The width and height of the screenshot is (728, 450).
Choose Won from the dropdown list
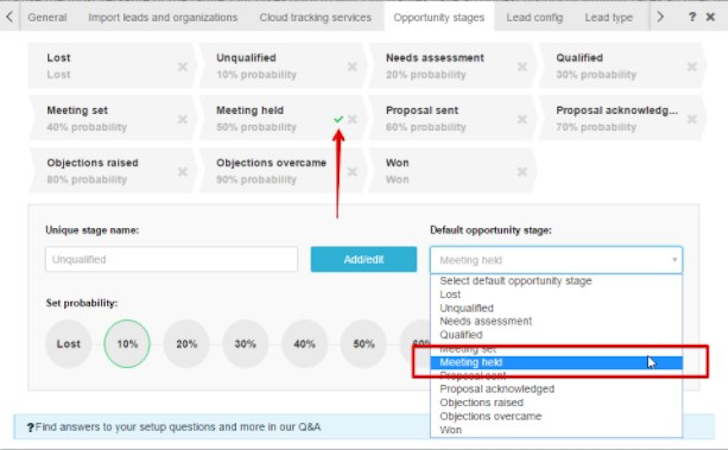450,430
